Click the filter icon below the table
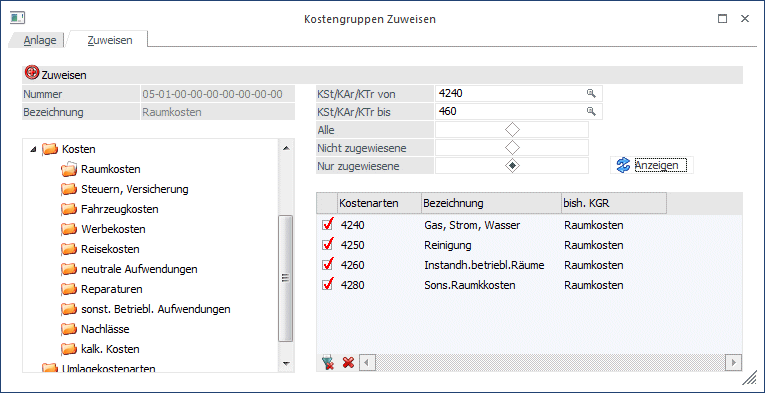The width and height of the screenshot is (765, 393). click(328, 362)
